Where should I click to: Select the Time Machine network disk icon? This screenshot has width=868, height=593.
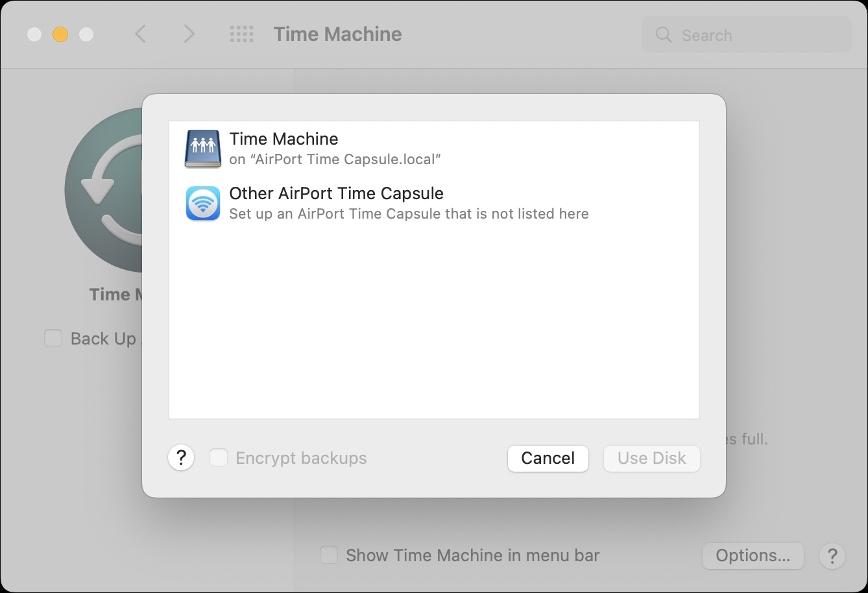[x=202, y=149]
